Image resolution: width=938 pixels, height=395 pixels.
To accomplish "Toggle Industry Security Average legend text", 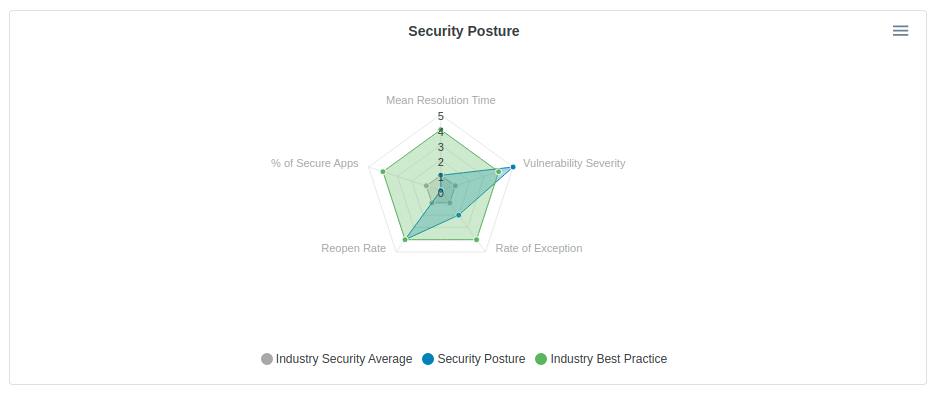I will tap(344, 359).
